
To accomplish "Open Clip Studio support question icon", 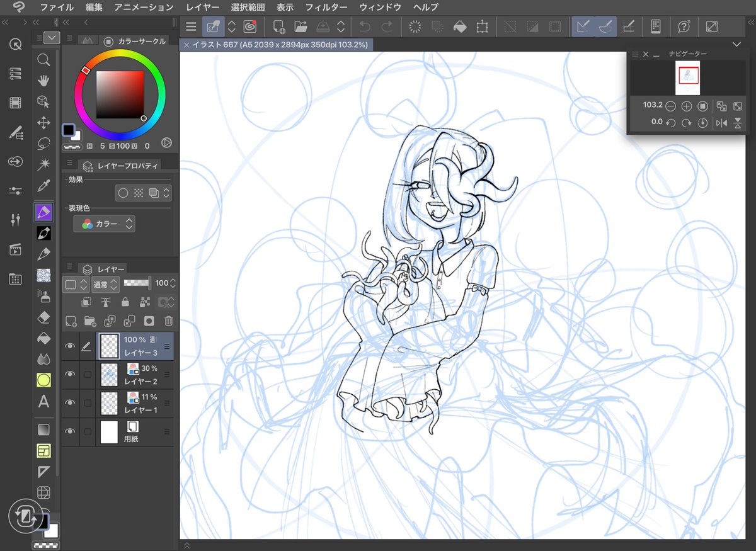I will pyautogui.click(x=684, y=26).
